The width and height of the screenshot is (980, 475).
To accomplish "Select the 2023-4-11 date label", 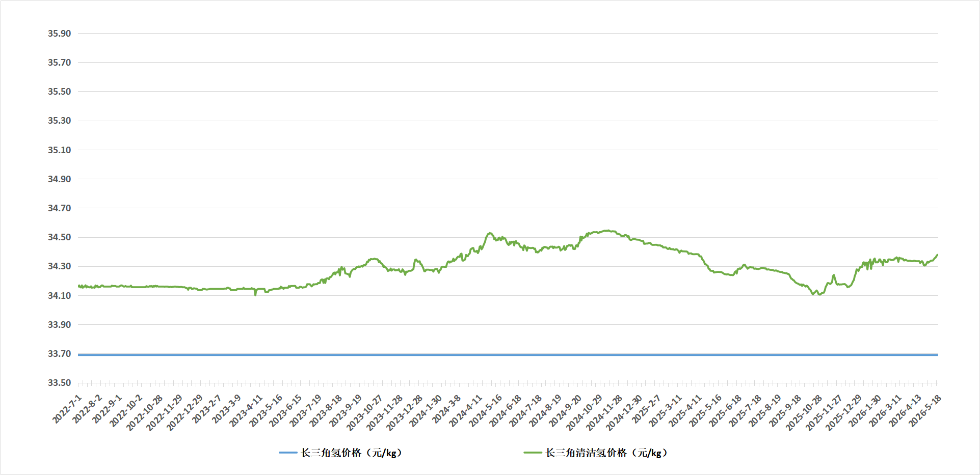I will (246, 411).
